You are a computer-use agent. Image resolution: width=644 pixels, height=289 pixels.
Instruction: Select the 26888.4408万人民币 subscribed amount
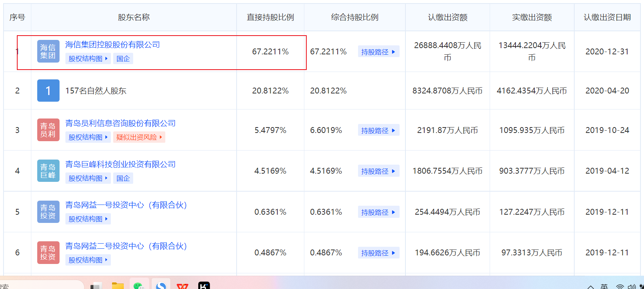pos(448,52)
